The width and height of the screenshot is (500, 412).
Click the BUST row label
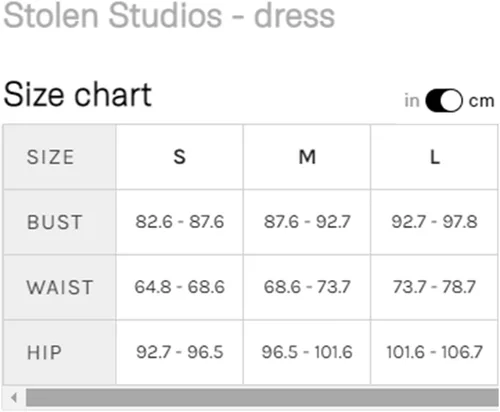pyautogui.click(x=59, y=222)
